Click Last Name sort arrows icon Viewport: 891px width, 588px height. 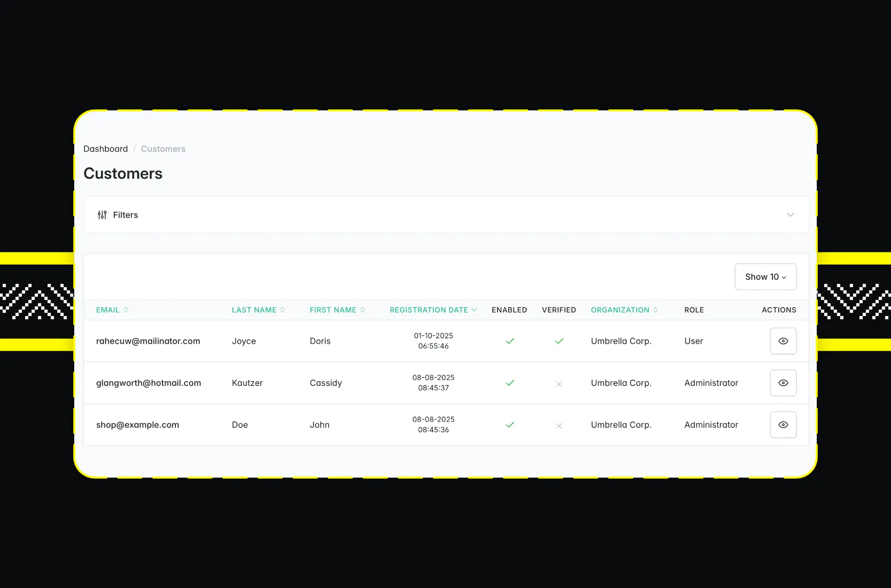(283, 310)
